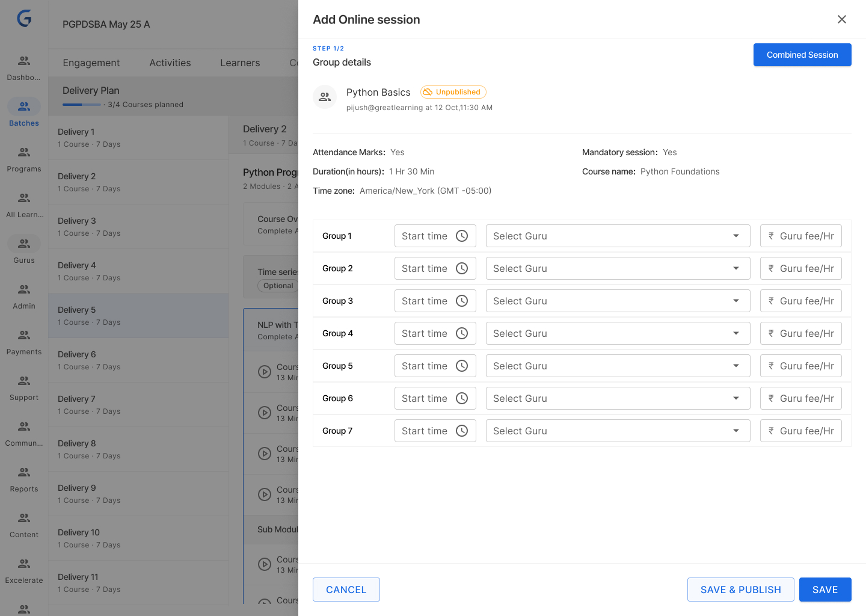Select Delivery 11 in the plan list
The width and height of the screenshot is (866, 616).
point(138,583)
